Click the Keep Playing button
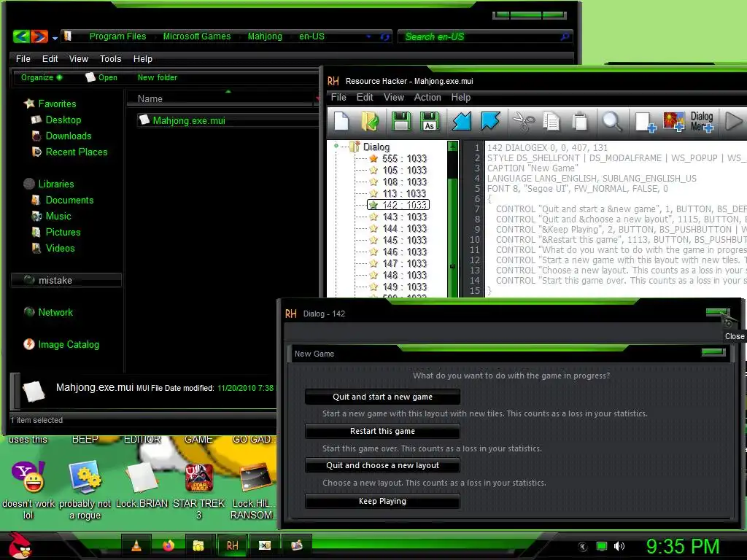Viewport: 747px width, 560px height. point(382,501)
